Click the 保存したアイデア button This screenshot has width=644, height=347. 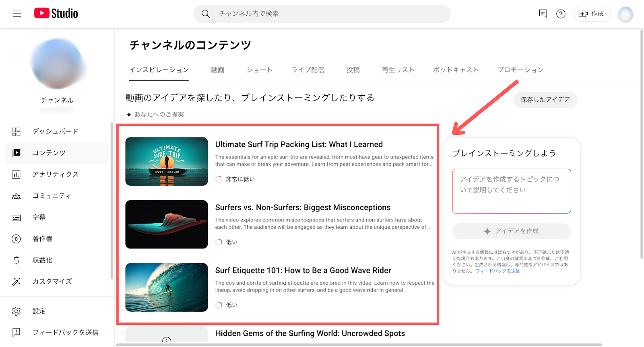[545, 100]
